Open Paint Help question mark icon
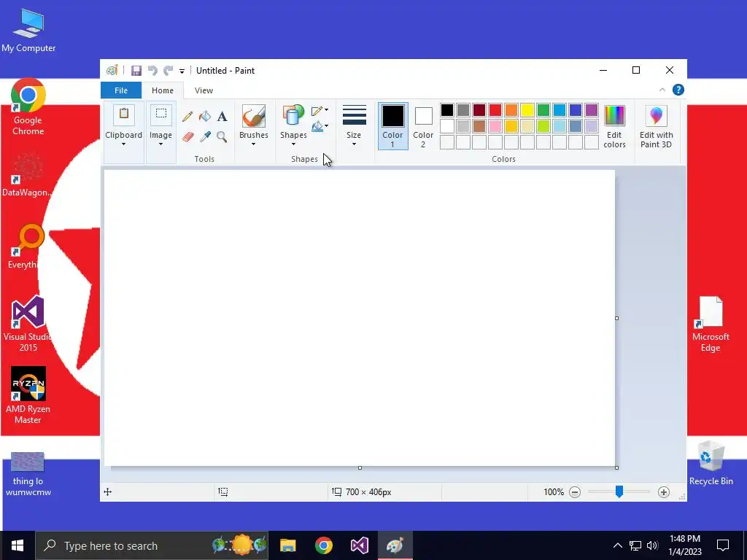The height and width of the screenshot is (560, 747). [x=678, y=90]
